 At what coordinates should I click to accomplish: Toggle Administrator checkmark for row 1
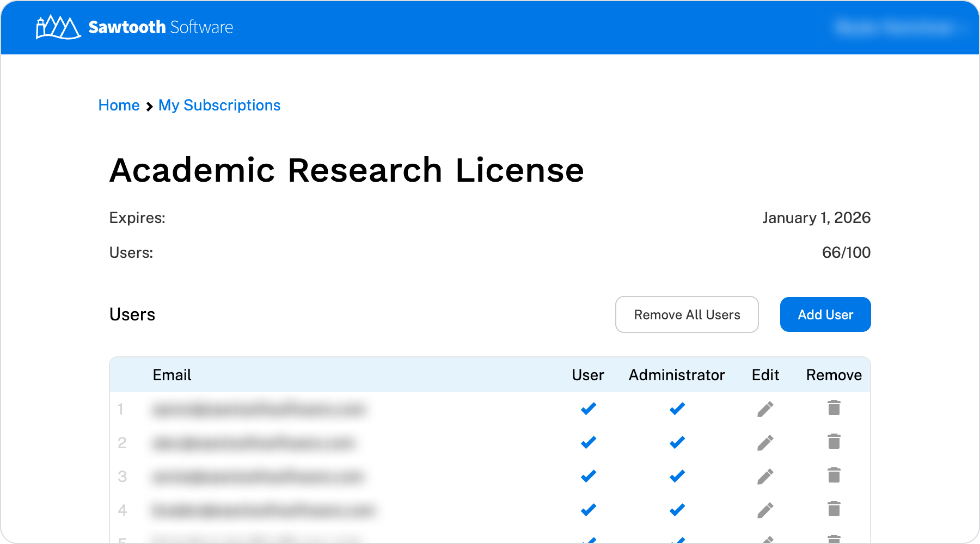click(x=677, y=409)
